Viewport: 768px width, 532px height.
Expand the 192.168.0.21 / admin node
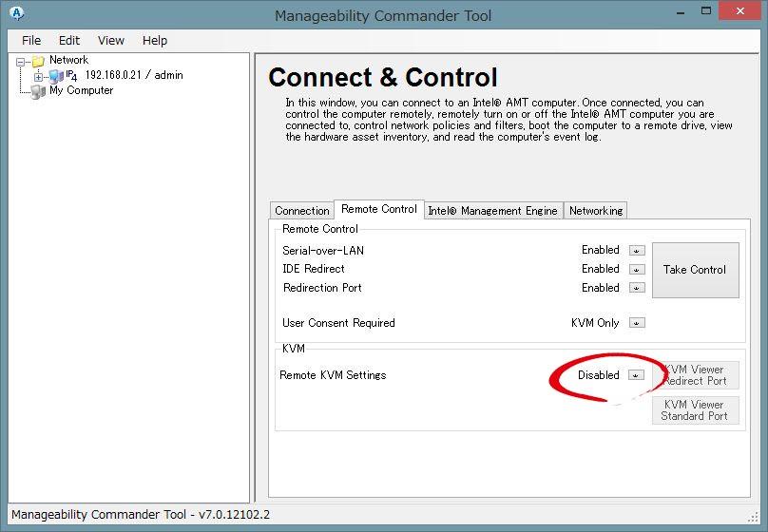click(x=38, y=77)
